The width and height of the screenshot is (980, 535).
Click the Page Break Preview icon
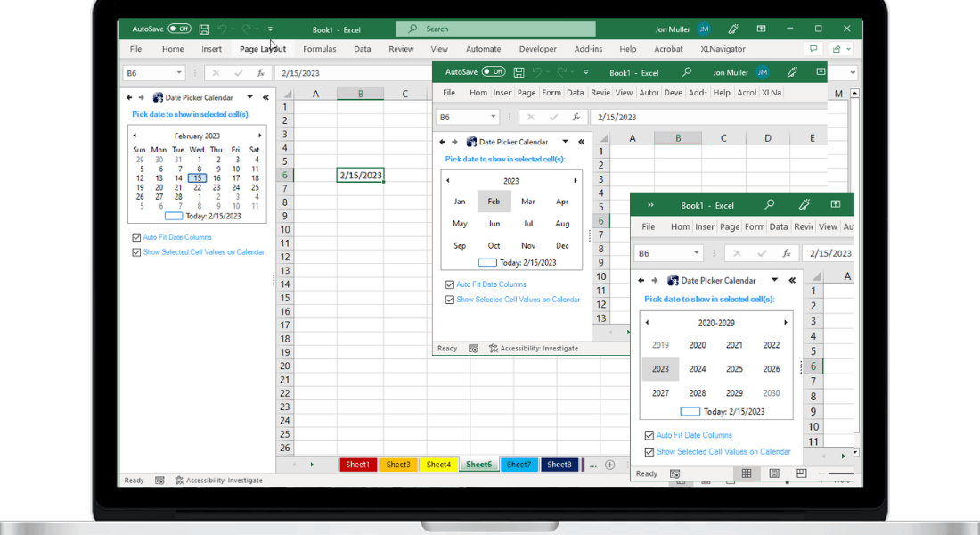(x=800, y=473)
